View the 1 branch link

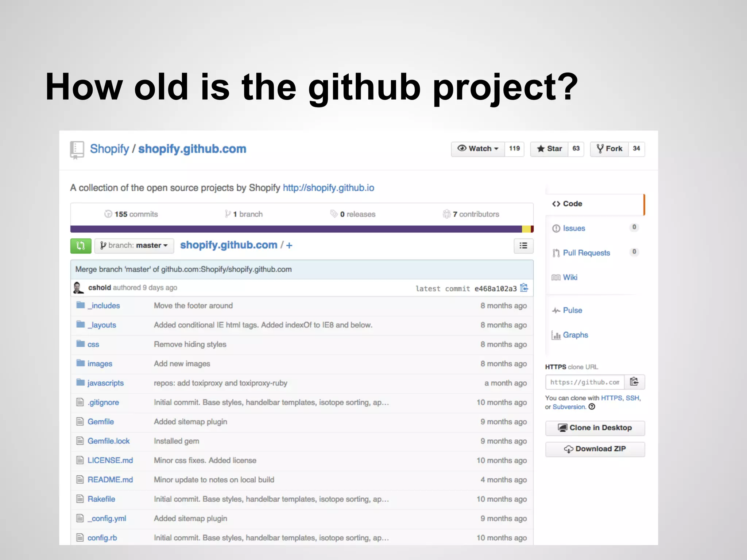[x=244, y=214]
